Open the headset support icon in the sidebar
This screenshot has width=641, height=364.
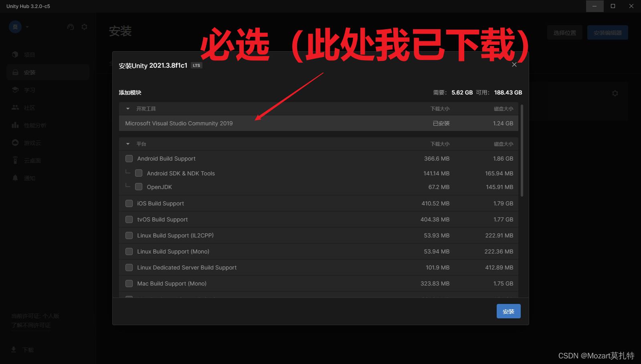71,27
